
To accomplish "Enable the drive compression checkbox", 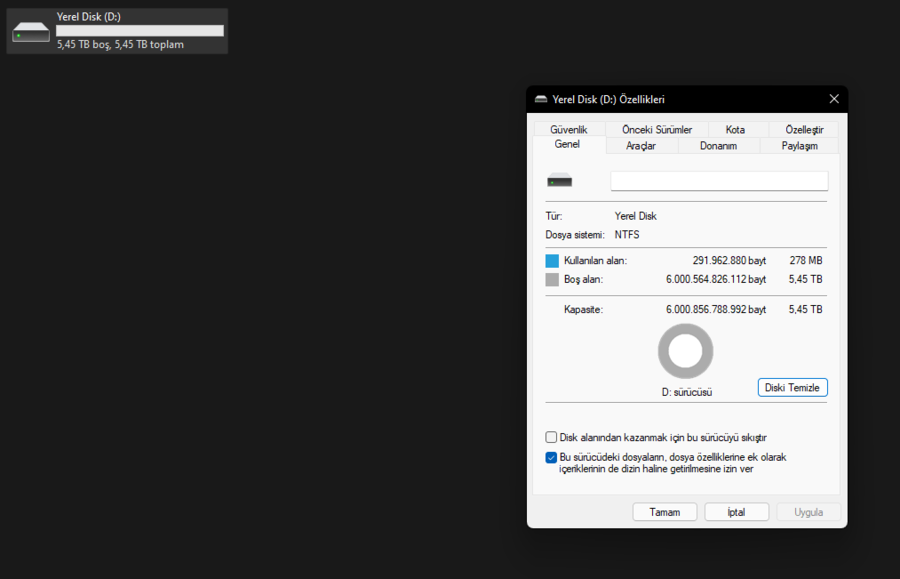I will (551, 437).
